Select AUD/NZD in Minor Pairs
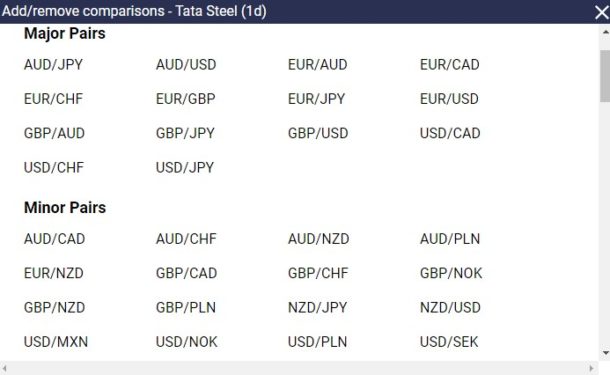Screen dimensions: 610x375 [319, 239]
